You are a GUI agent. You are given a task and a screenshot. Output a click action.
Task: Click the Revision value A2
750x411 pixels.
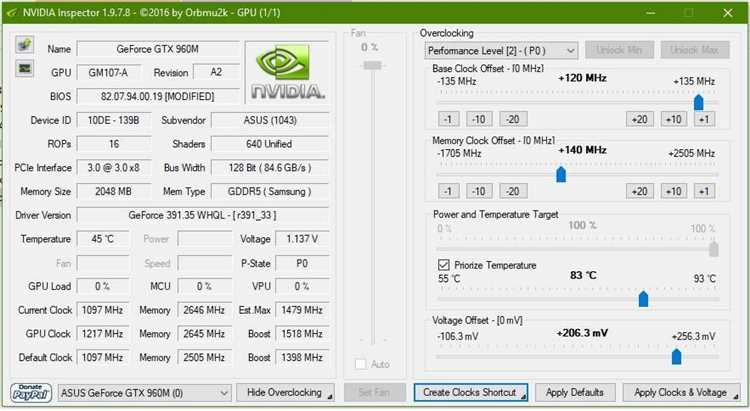coord(216,72)
